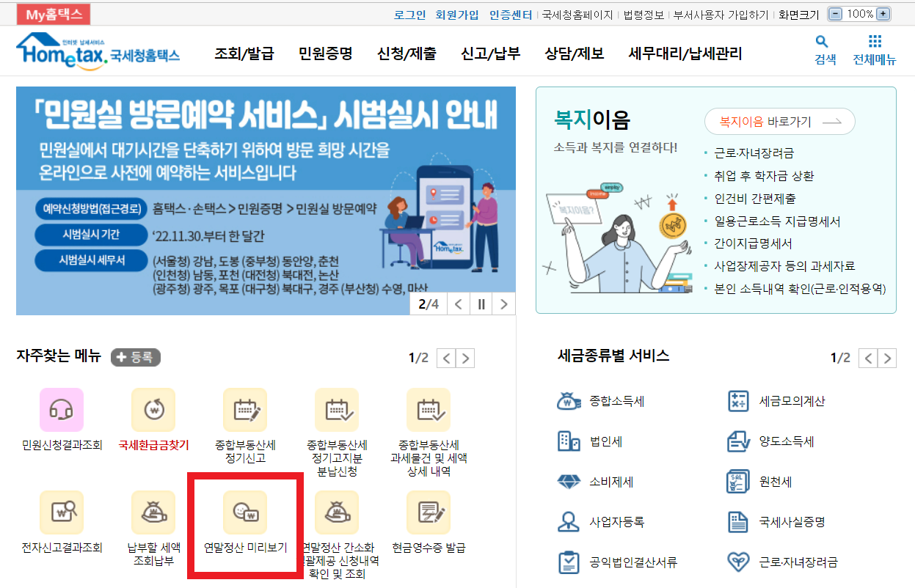Go to next 자주찾는 메뉴 page
The width and height of the screenshot is (915, 588).
[x=465, y=358]
